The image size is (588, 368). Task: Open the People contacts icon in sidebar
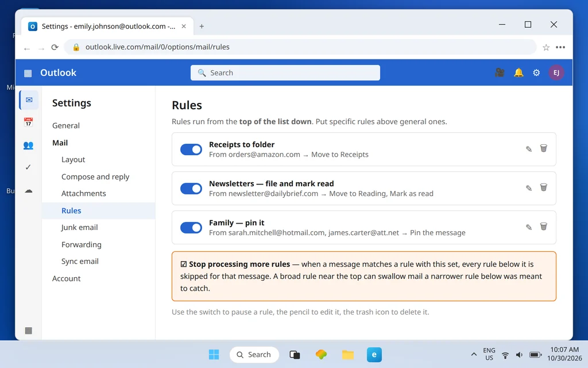pyautogui.click(x=28, y=145)
